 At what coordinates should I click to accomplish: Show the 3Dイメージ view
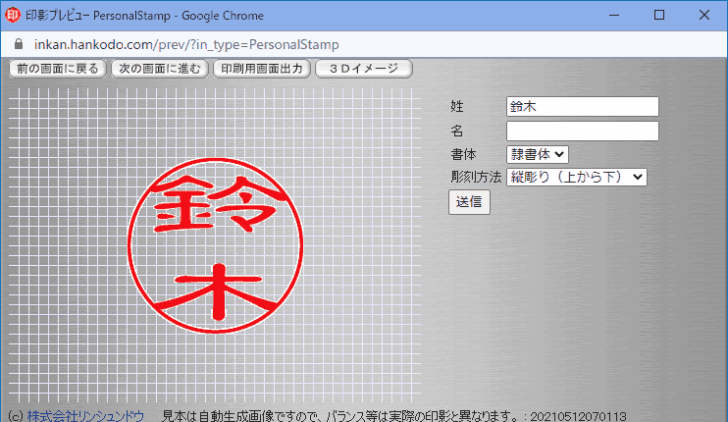tap(363, 69)
